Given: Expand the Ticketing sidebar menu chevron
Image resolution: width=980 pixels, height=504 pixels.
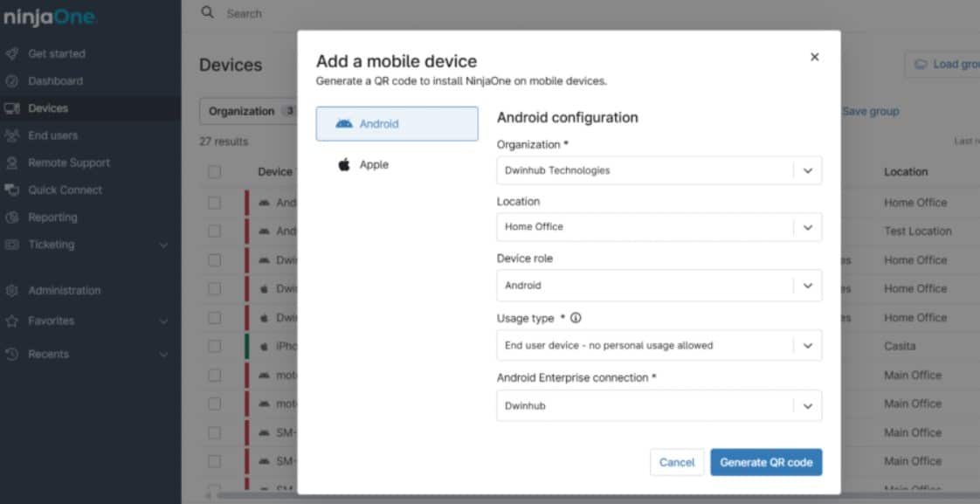Looking at the screenshot, I should pyautogui.click(x=163, y=245).
